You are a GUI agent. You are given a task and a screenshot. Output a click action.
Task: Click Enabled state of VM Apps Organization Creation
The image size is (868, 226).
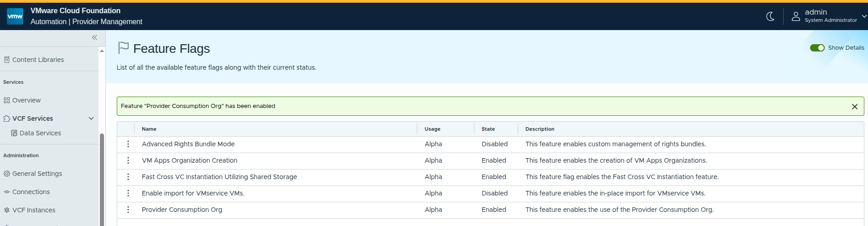(494, 160)
